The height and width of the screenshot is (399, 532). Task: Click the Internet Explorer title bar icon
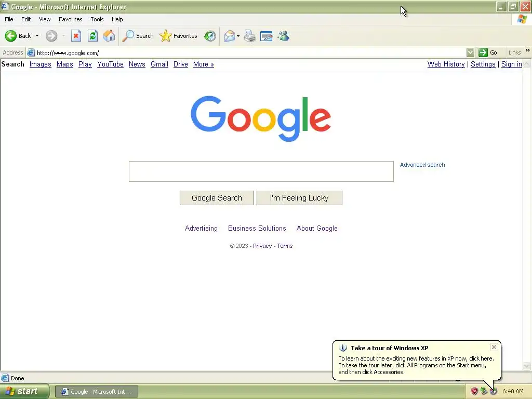point(5,6)
